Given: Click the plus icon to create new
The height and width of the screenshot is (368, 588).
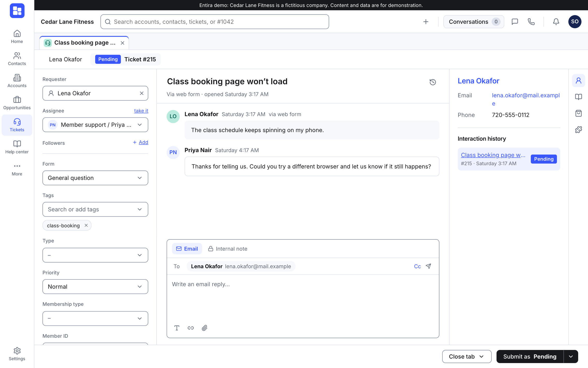Looking at the screenshot, I should 426,22.
